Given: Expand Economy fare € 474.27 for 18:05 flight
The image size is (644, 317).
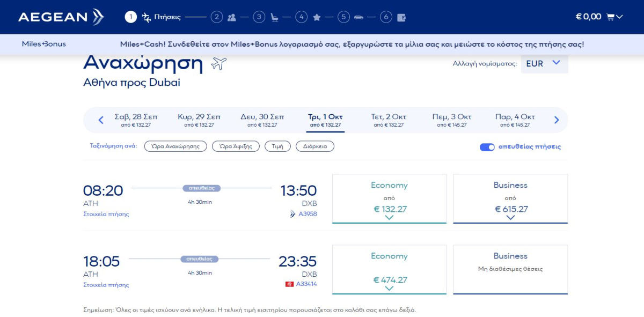Looking at the screenshot, I should click(x=389, y=269).
